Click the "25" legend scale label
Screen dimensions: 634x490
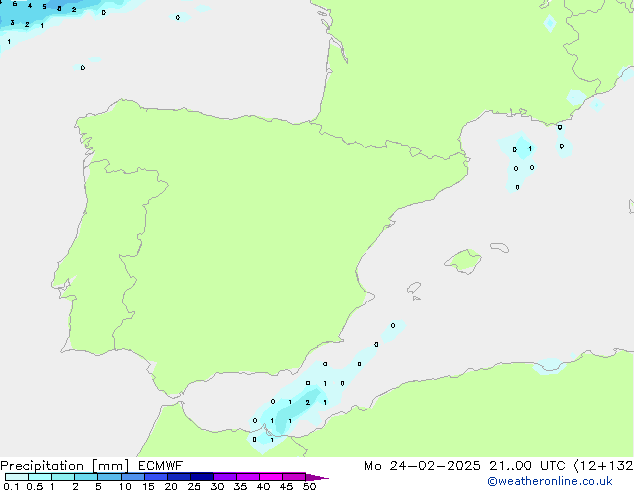[x=194, y=486]
